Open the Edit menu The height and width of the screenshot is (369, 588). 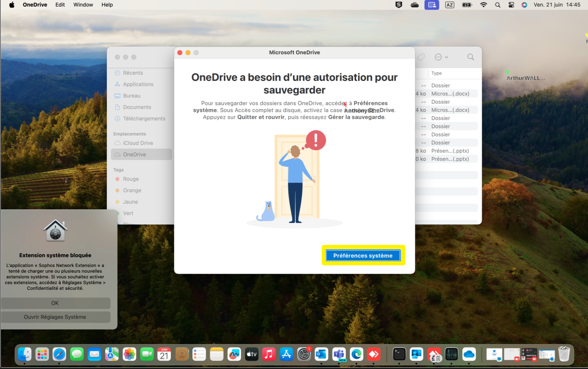(x=60, y=5)
